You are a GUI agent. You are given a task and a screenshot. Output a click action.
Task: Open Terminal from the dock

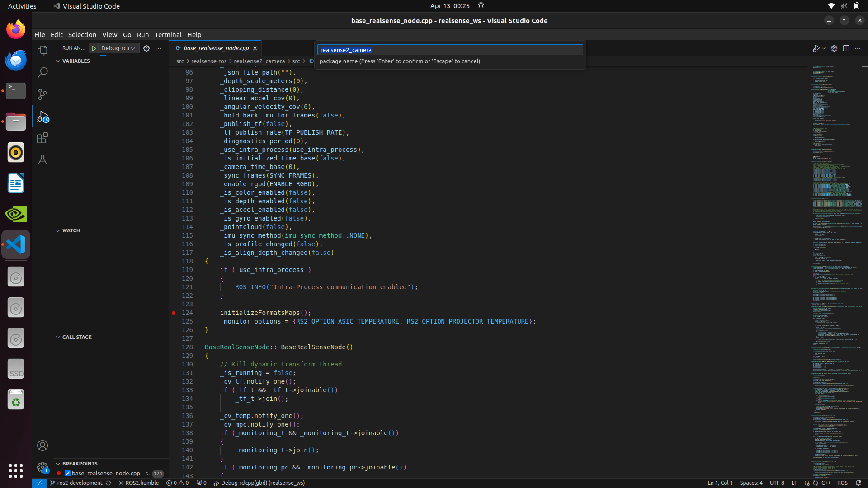click(16, 91)
